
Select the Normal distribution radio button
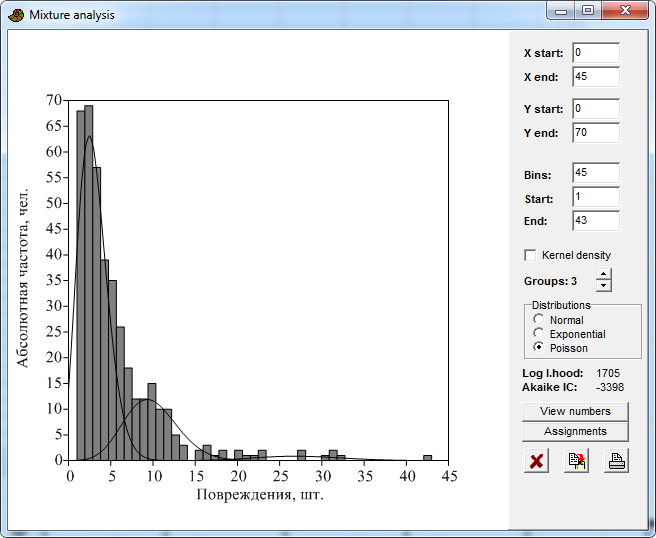539,320
